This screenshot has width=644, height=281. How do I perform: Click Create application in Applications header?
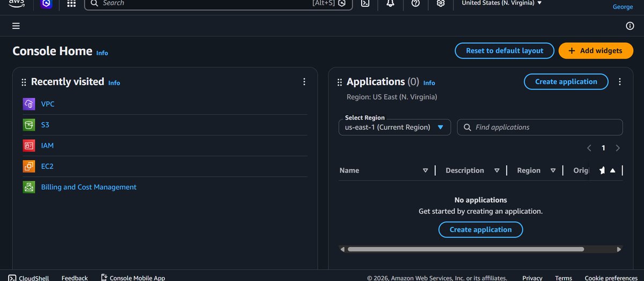(566, 82)
